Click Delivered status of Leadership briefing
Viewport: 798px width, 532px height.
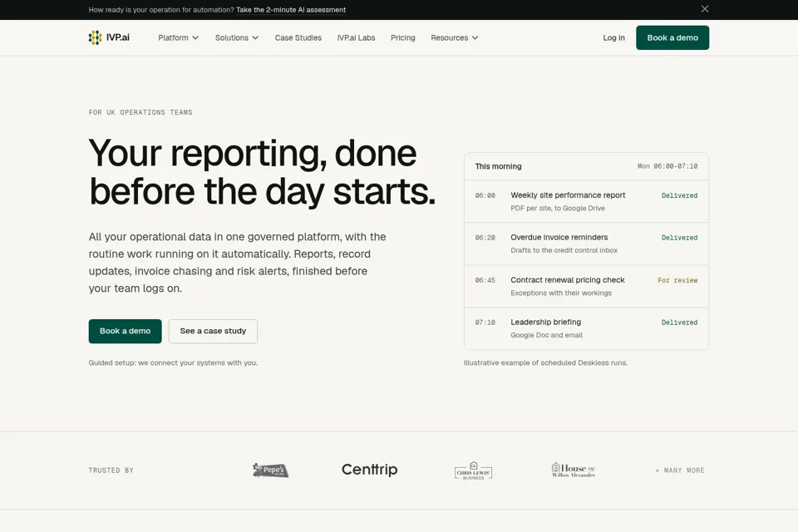click(x=679, y=323)
